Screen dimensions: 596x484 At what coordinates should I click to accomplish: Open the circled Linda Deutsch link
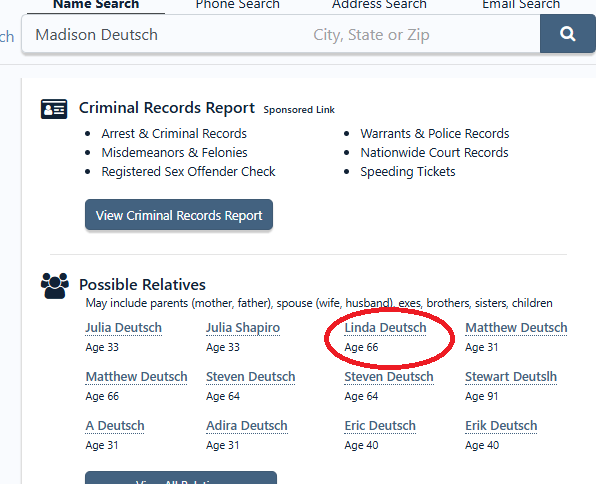coord(385,328)
